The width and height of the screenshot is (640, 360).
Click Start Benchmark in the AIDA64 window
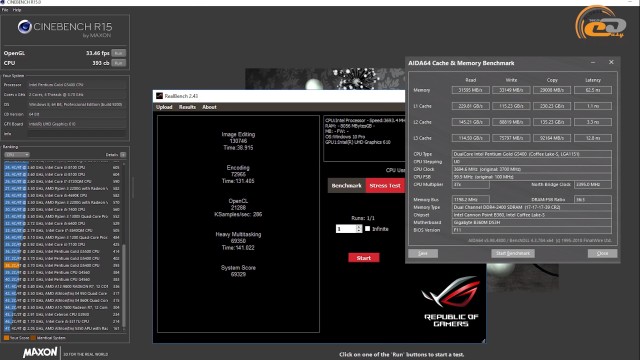513,253
